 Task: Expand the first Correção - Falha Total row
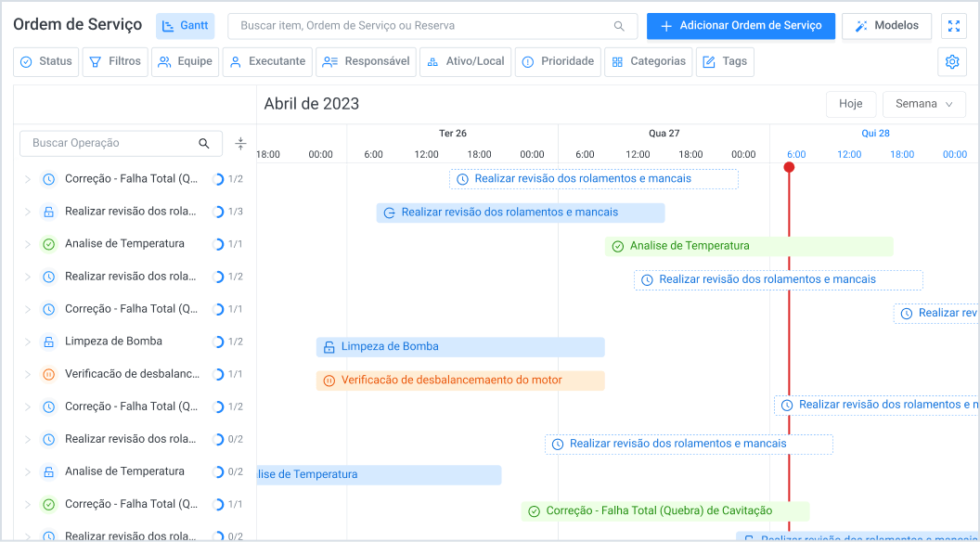pyautogui.click(x=27, y=179)
